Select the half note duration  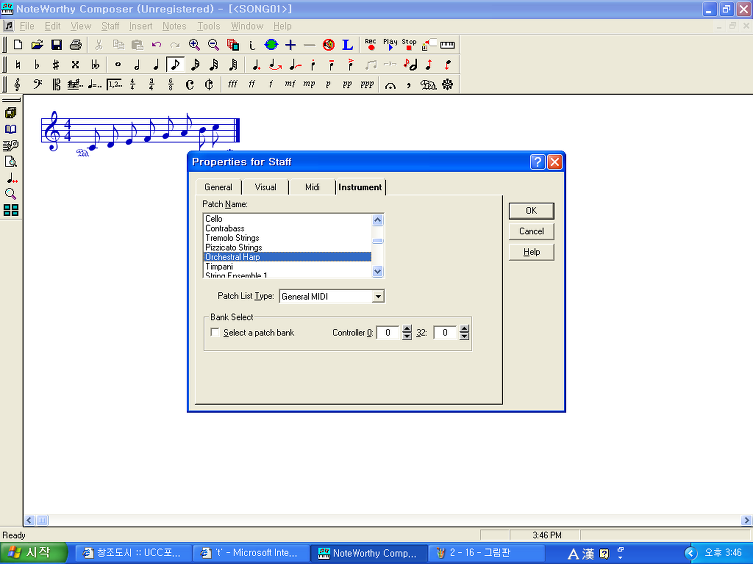137,64
